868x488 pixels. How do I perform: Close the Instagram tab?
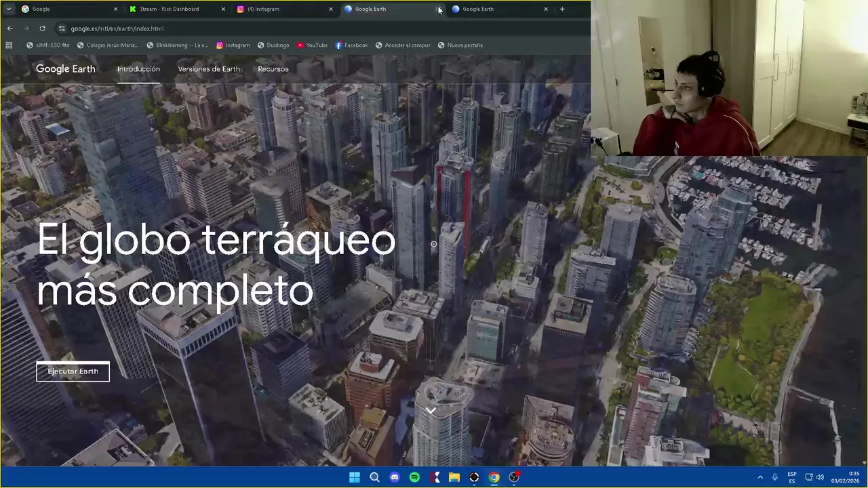331,9
